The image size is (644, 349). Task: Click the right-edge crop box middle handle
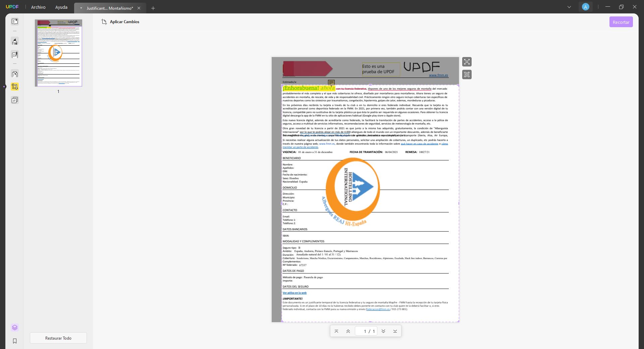coord(459,203)
